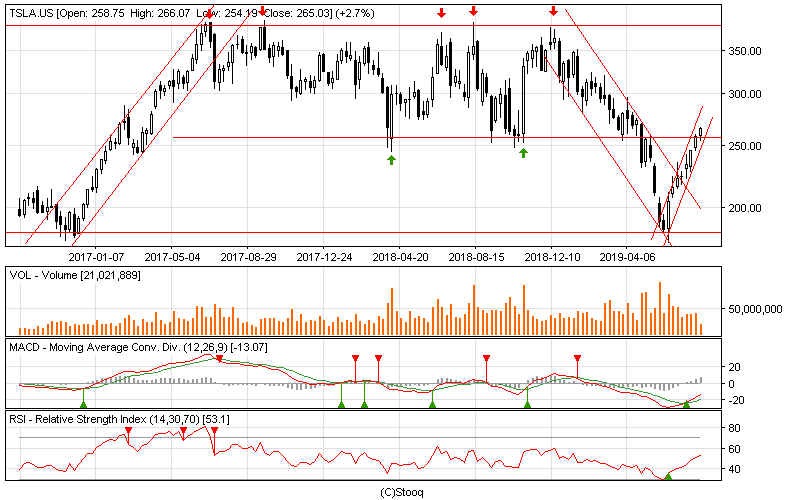Click the 2017-05-04 date label

[x=172, y=257]
